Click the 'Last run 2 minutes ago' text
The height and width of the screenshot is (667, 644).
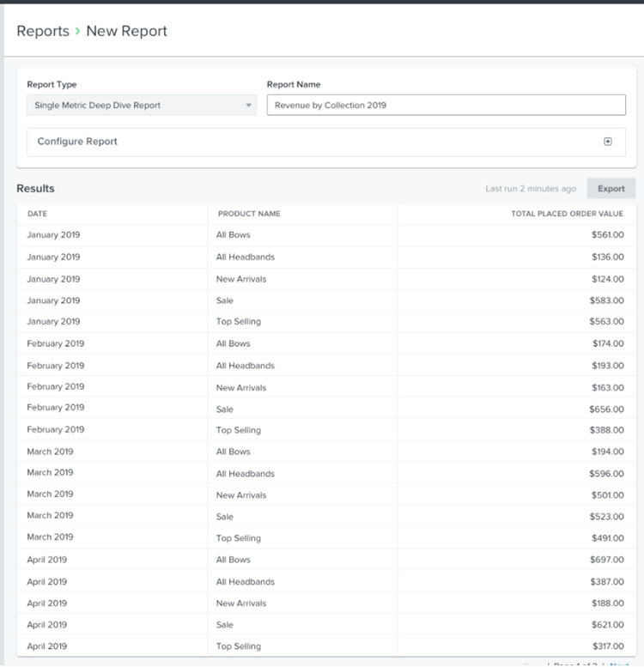pos(531,189)
